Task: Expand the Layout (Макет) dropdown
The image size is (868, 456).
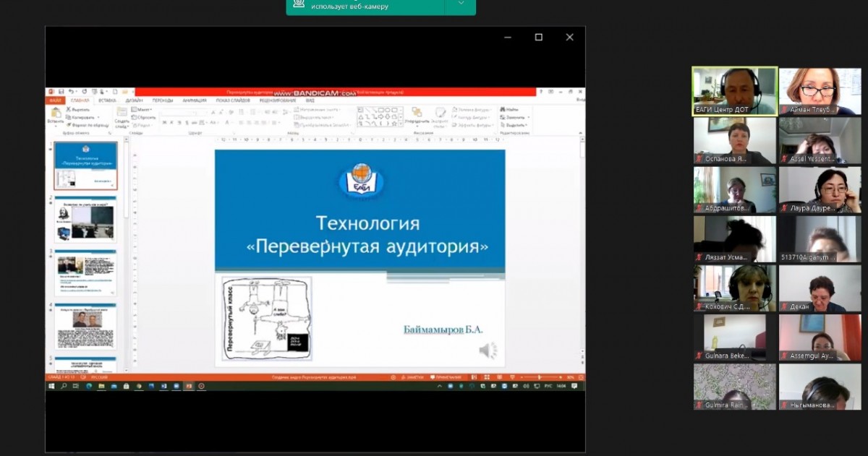Action: (x=143, y=109)
